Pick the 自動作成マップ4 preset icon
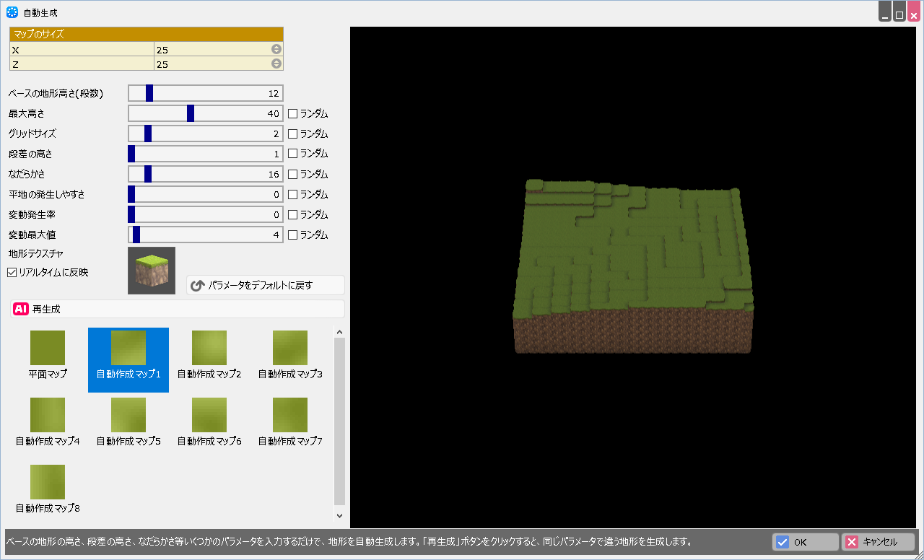Screen dimensions: 924x560 (x=48, y=415)
